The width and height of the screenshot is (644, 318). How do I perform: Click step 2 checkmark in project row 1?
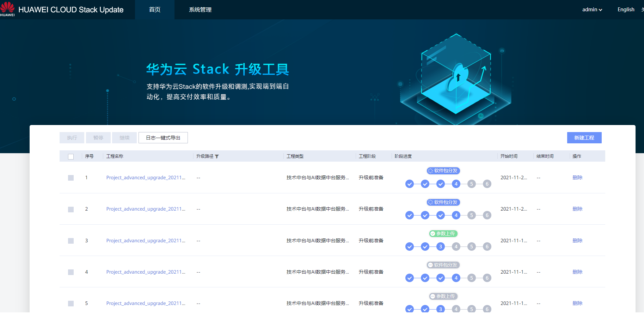tap(425, 184)
